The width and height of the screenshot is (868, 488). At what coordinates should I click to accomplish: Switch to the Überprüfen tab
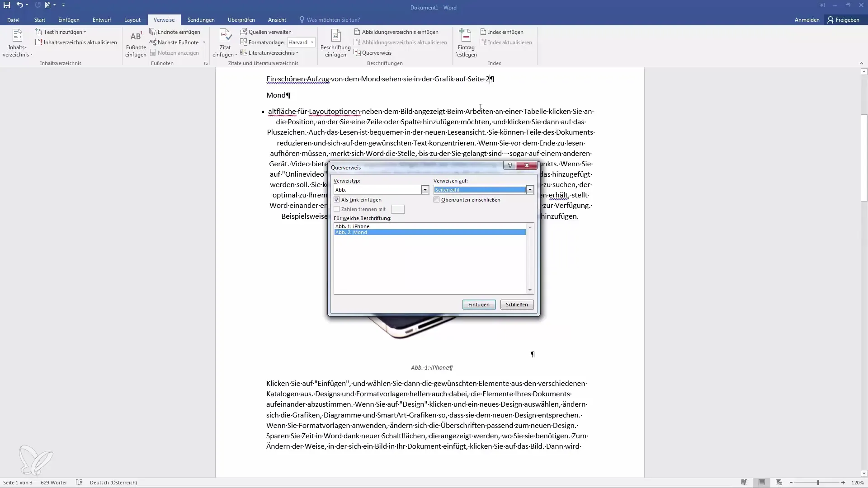tap(241, 20)
